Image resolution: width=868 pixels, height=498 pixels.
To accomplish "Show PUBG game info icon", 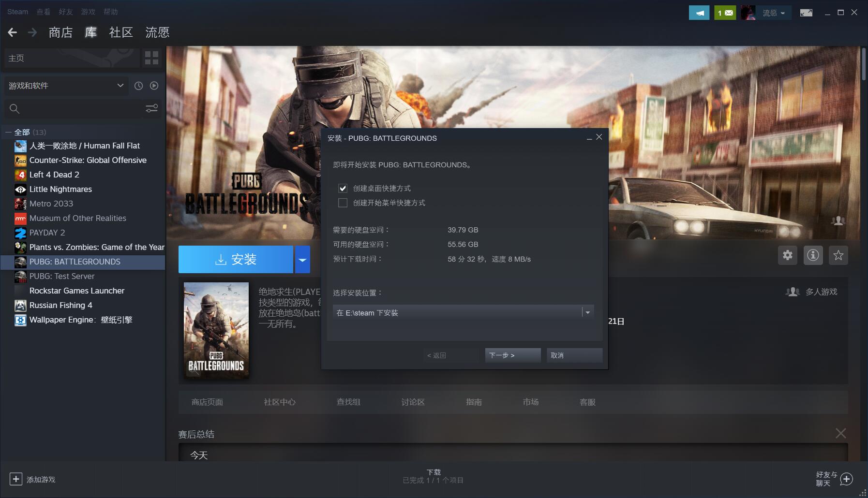I will [x=813, y=255].
